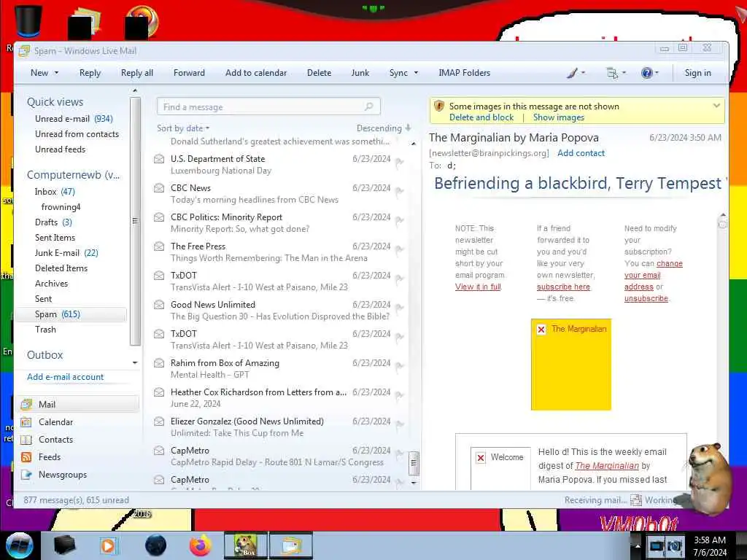Flag the Good News Unlimited message
This screenshot has width=747, height=560.
pos(400,308)
